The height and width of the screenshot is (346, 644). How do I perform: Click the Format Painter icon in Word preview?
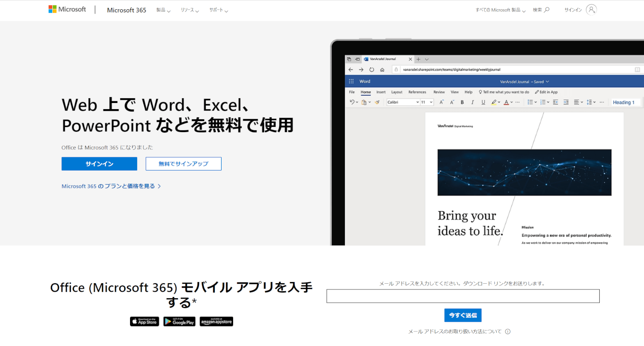(x=377, y=102)
